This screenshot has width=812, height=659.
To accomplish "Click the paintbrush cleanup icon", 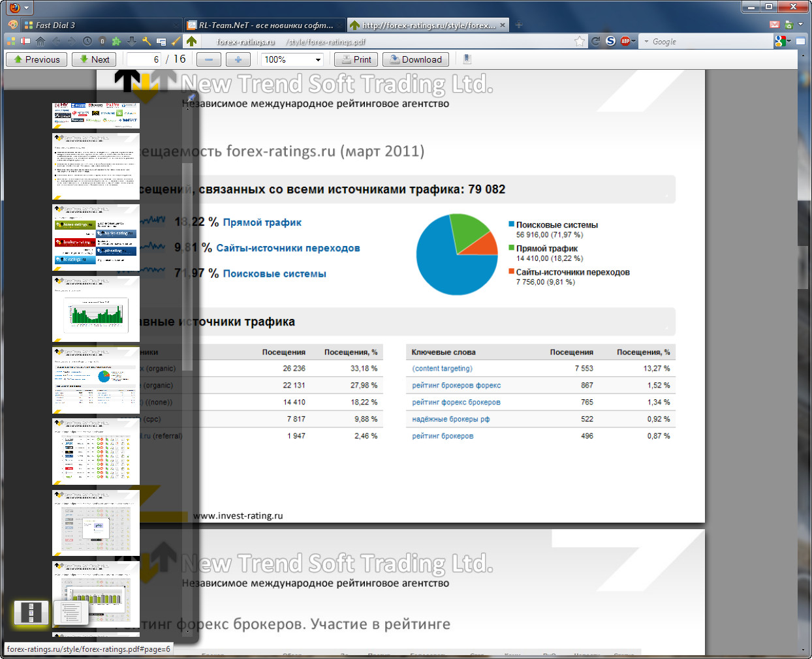I will tap(176, 41).
